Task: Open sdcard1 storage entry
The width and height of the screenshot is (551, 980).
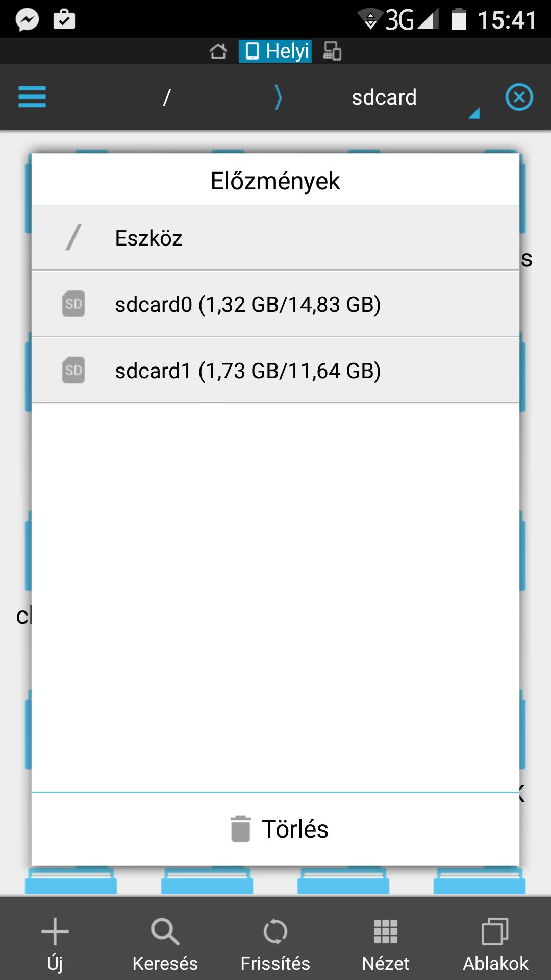Action: (275, 370)
